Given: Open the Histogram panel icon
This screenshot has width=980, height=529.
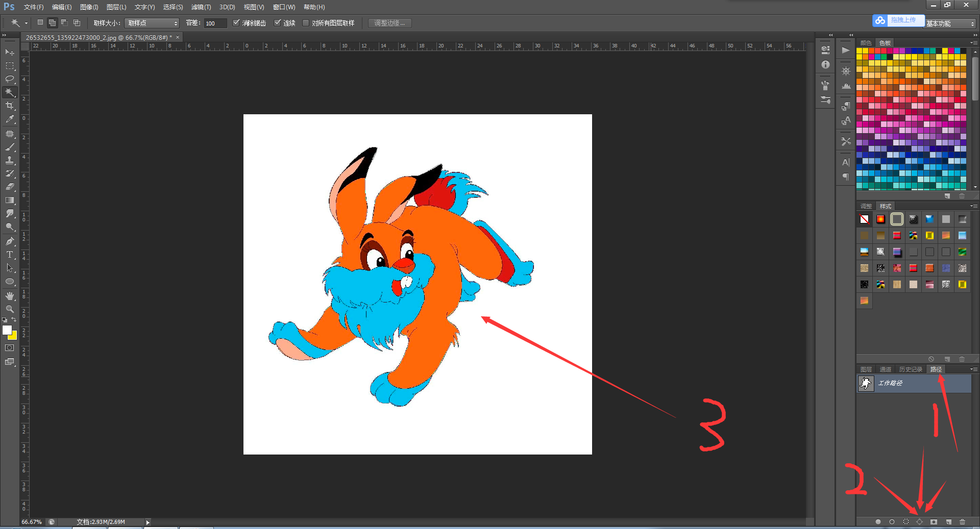Looking at the screenshot, I should coord(846,86).
